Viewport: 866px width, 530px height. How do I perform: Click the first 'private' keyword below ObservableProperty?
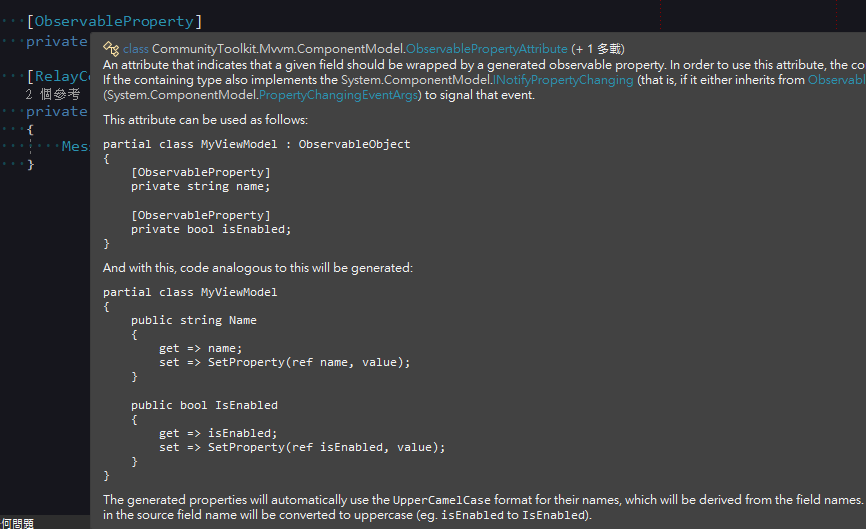[x=57, y=41]
